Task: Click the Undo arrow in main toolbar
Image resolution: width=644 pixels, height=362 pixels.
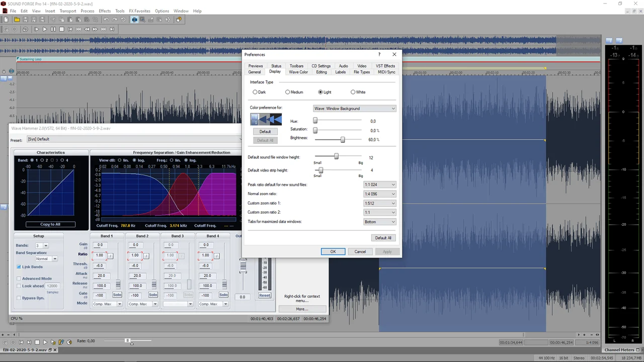Action: coord(106,20)
